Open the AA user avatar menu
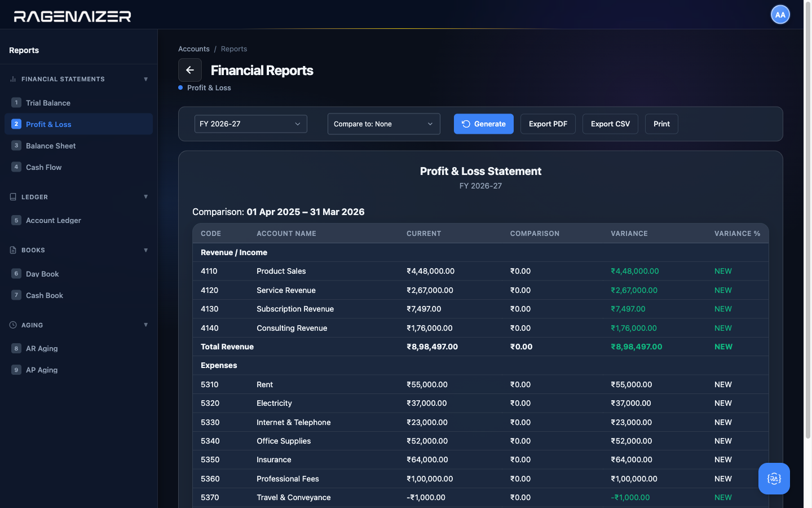The width and height of the screenshot is (812, 508). [x=780, y=15]
